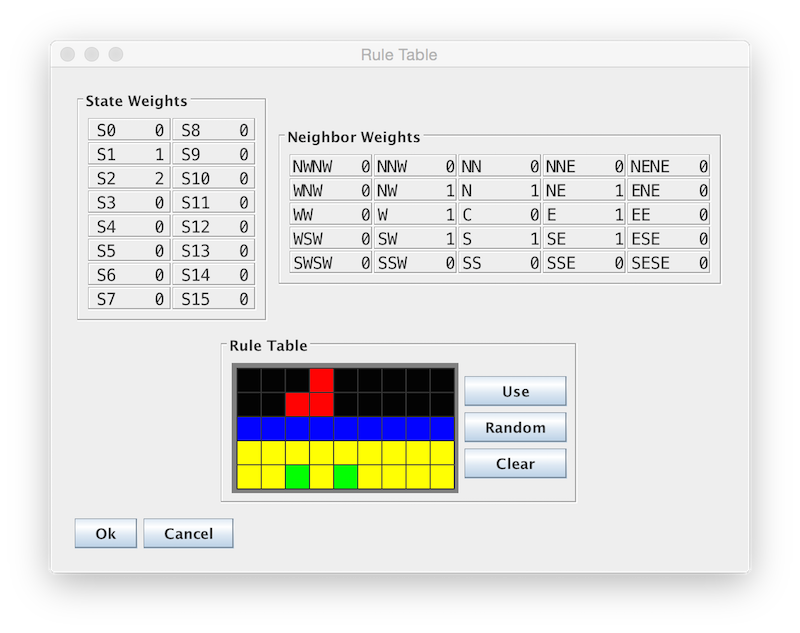Edit the WNW neighbor weight field

pyautogui.click(x=331, y=190)
